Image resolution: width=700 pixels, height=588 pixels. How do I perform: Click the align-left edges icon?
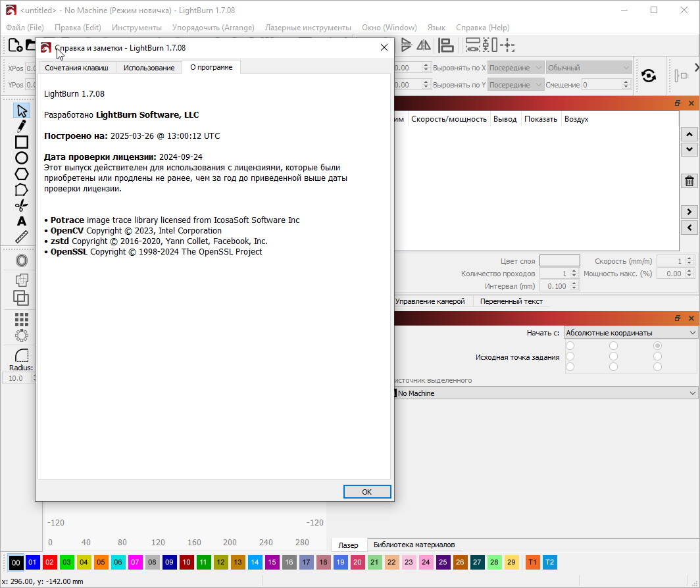445,45
